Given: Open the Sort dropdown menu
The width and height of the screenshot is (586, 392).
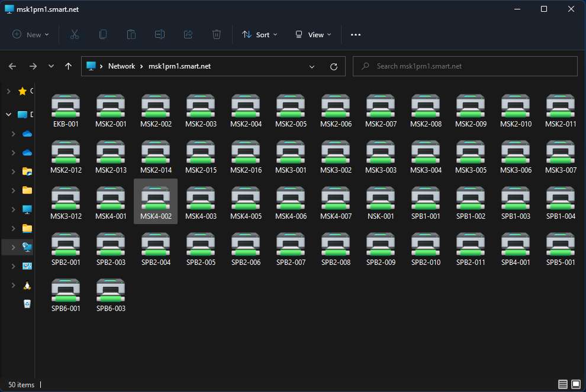Looking at the screenshot, I should [x=260, y=35].
